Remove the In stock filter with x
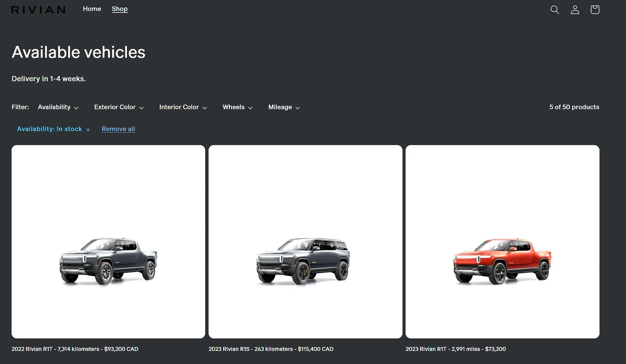This screenshot has height=364, width=626. [x=88, y=130]
